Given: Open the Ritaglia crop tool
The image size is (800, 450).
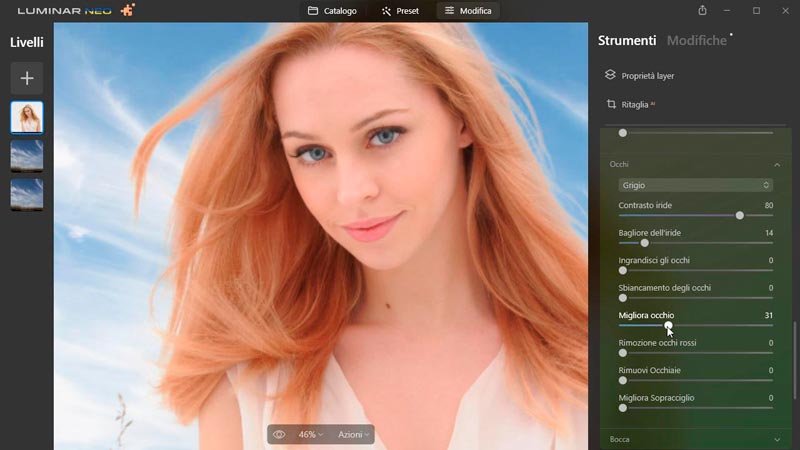Looking at the screenshot, I should coord(635,105).
